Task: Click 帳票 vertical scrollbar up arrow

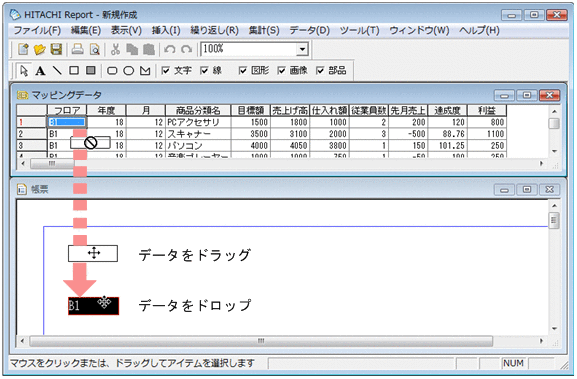Action: (554, 205)
